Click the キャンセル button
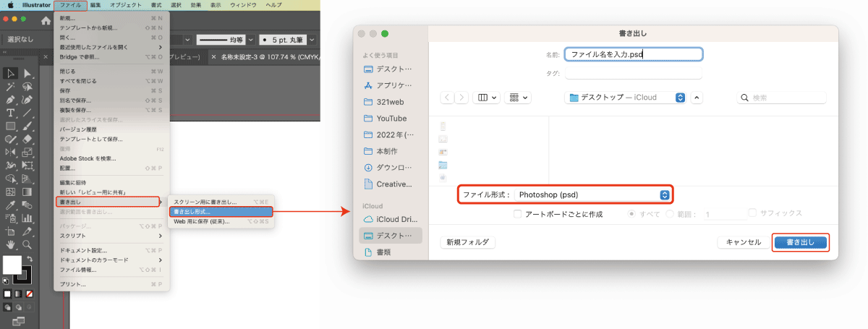 [744, 243]
